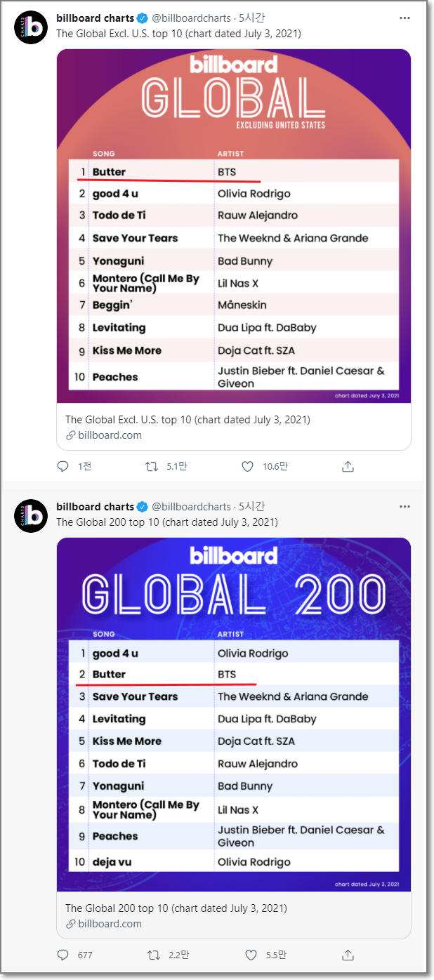The width and height of the screenshot is (434, 980).
Task: Reply to the Global Excl. U.S. tweet
Action: pos(63,466)
